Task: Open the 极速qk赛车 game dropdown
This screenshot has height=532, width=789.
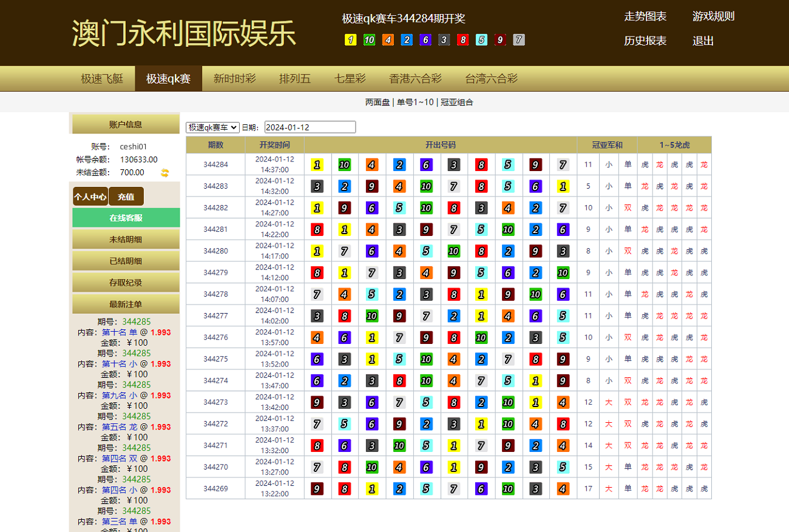Action: (212, 127)
